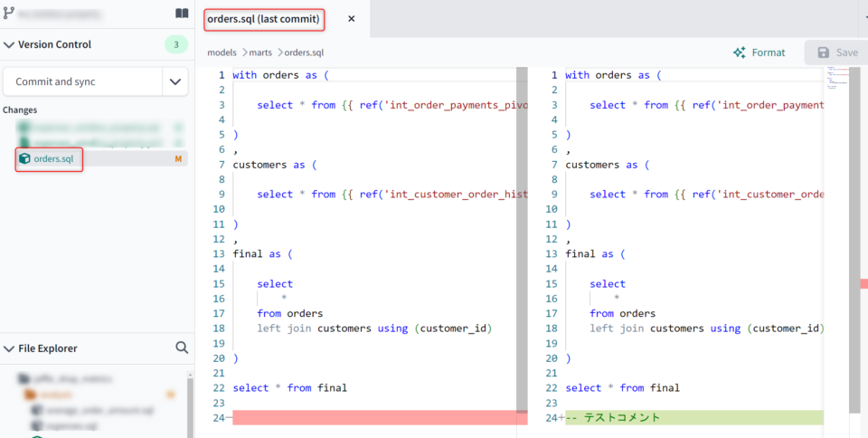
Task: Click the removed line 24 in left pane
Action: pos(380,418)
